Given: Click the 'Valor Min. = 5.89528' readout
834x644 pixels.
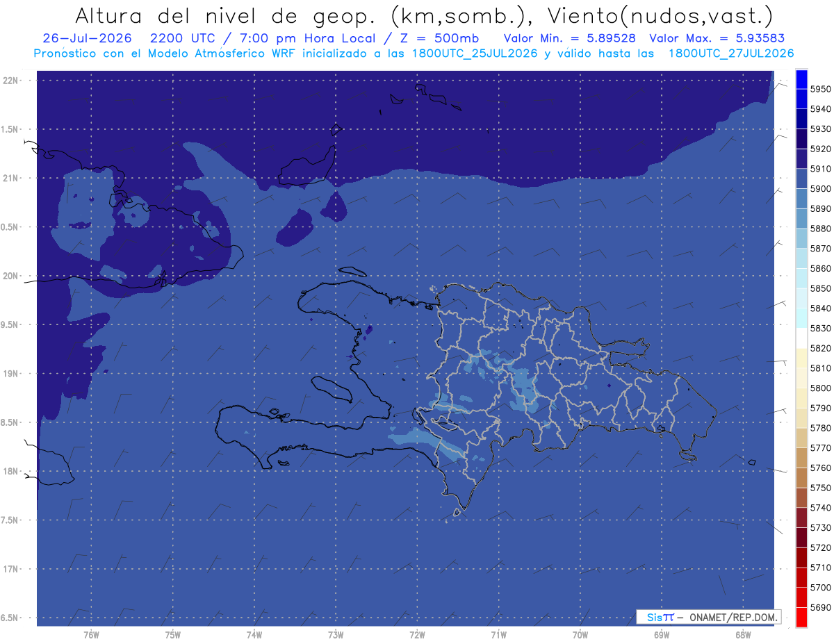Looking at the screenshot, I should click(570, 38).
